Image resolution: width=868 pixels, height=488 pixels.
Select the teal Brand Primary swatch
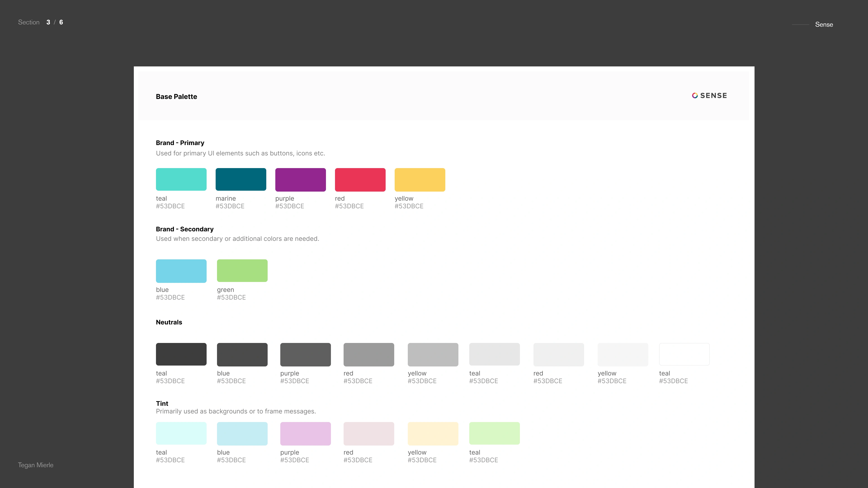(x=181, y=180)
